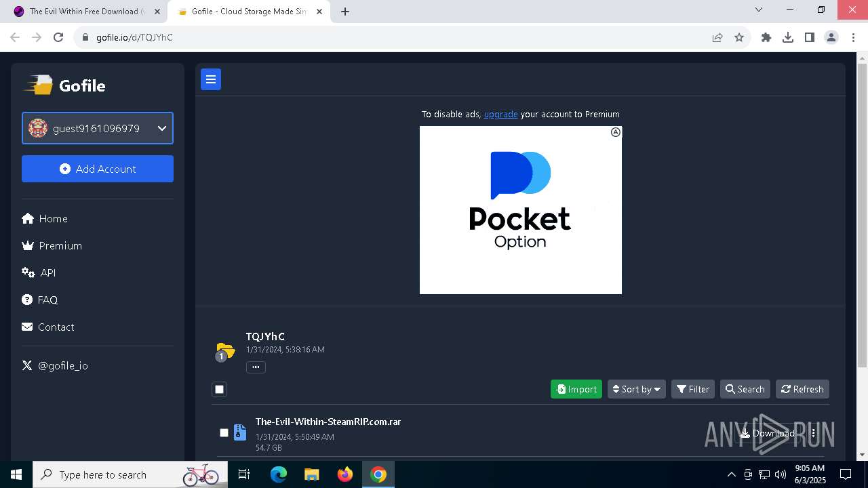
Task: Click the Search button in file toolbar
Action: pos(745,389)
